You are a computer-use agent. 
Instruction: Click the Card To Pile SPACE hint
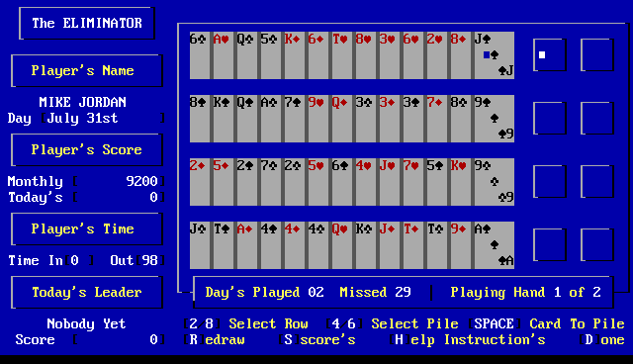coord(547,323)
